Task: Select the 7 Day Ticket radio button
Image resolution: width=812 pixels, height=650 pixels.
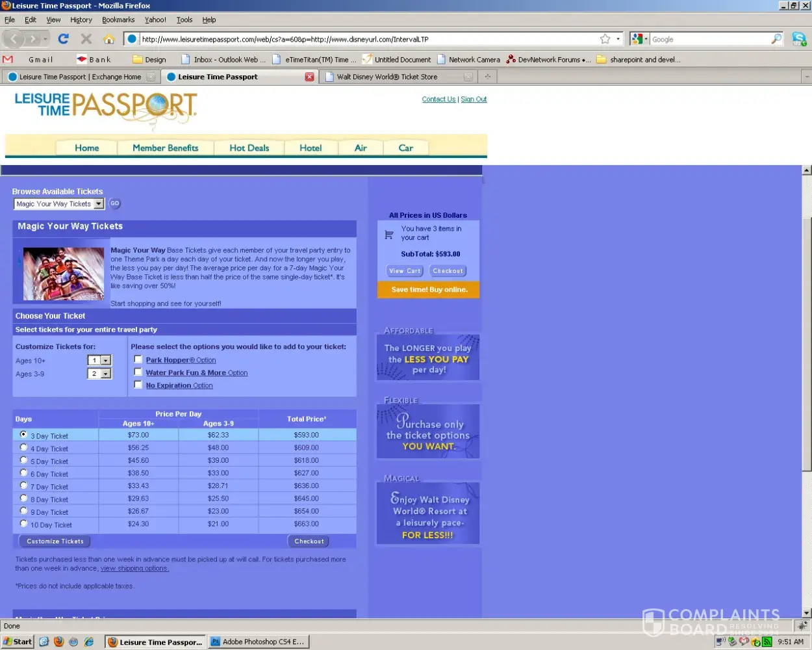Action: pyautogui.click(x=24, y=486)
